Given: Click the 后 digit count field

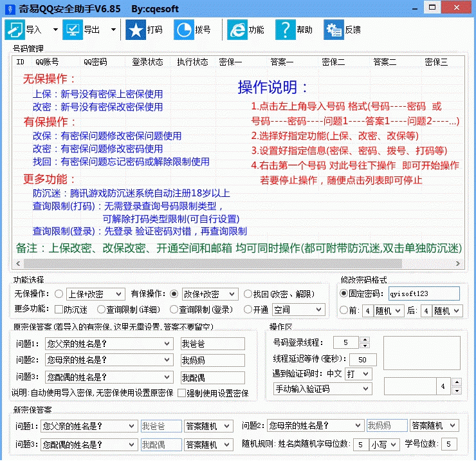Looking at the screenshot, I should point(426,311).
